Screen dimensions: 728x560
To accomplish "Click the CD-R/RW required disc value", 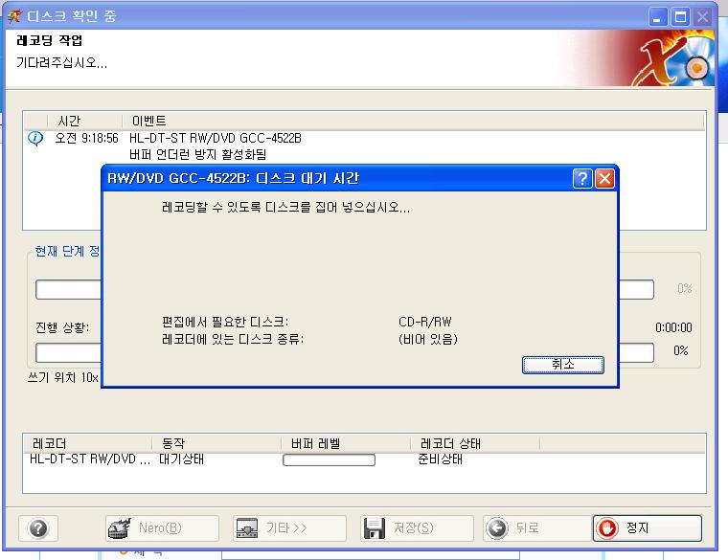I will (424, 322).
